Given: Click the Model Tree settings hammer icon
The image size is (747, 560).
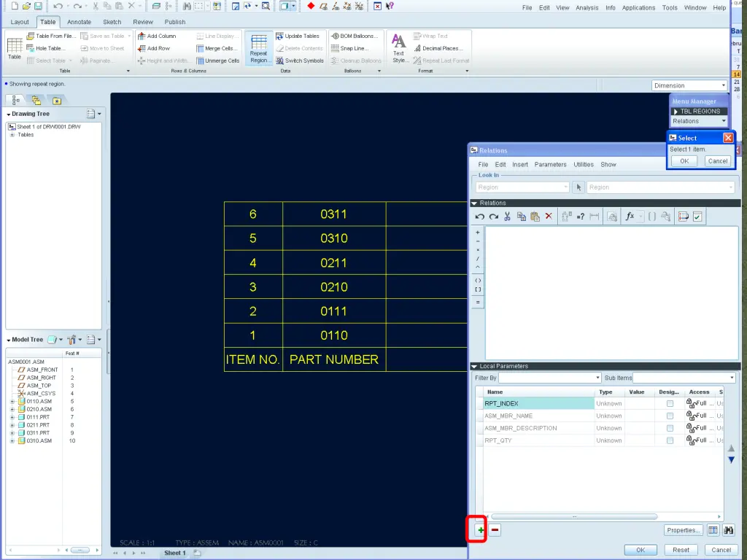Looking at the screenshot, I should click(x=71, y=340).
